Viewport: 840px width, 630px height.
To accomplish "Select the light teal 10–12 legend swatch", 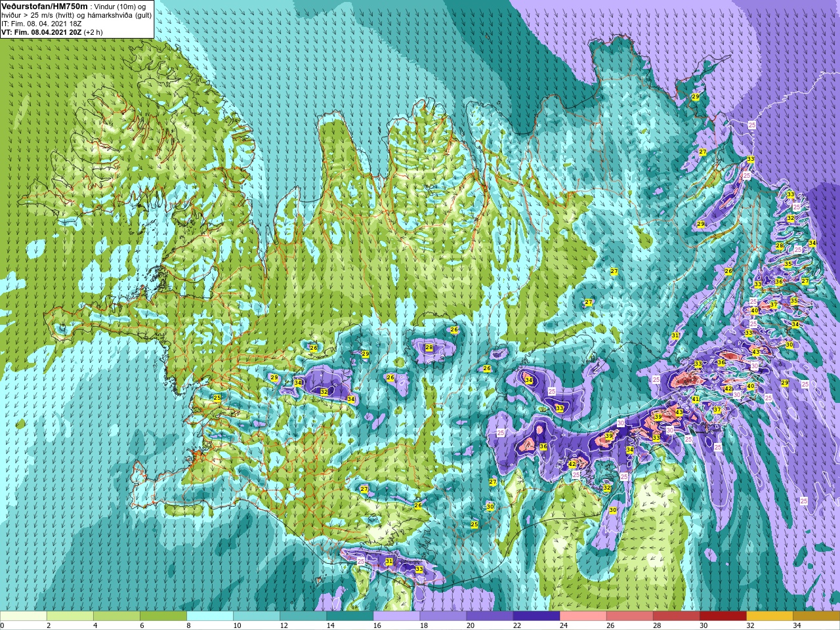I will click(257, 616).
